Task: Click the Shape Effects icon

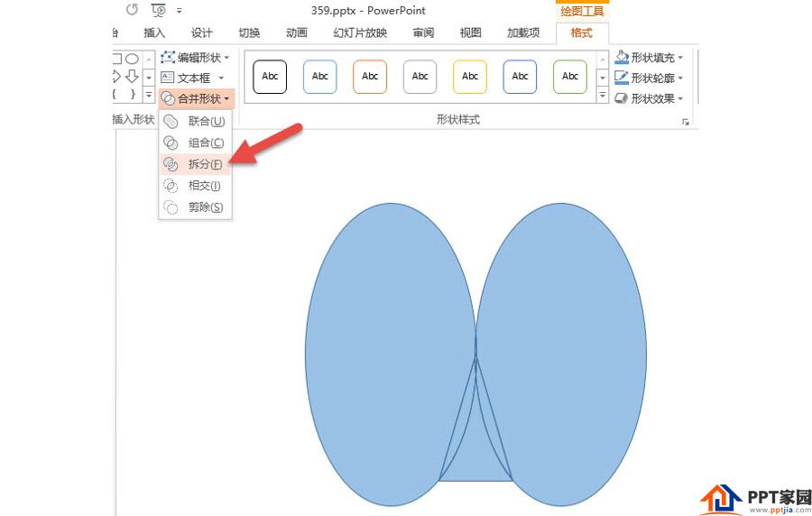Action: (x=622, y=98)
